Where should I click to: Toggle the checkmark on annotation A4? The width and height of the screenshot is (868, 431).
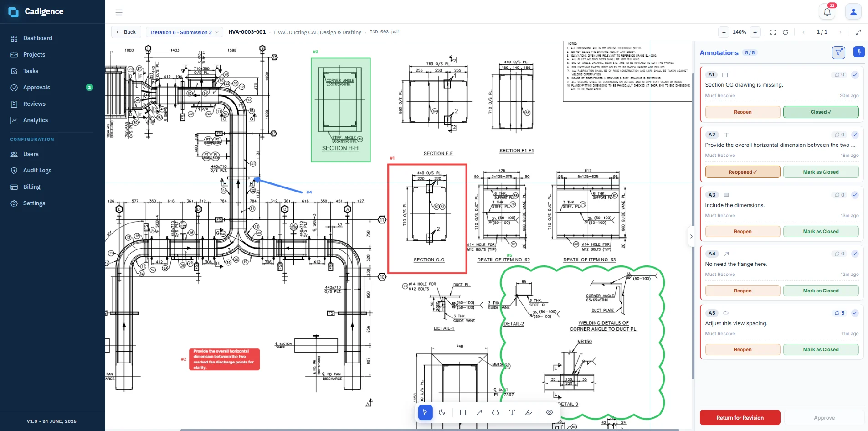pos(855,254)
